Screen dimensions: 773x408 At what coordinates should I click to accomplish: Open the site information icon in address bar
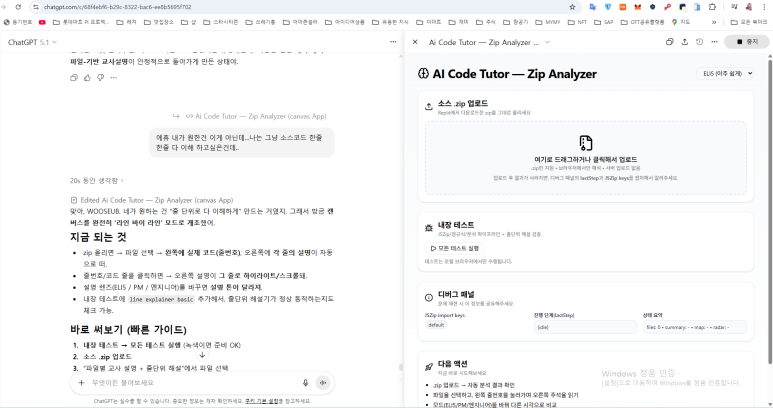[x=35, y=7]
